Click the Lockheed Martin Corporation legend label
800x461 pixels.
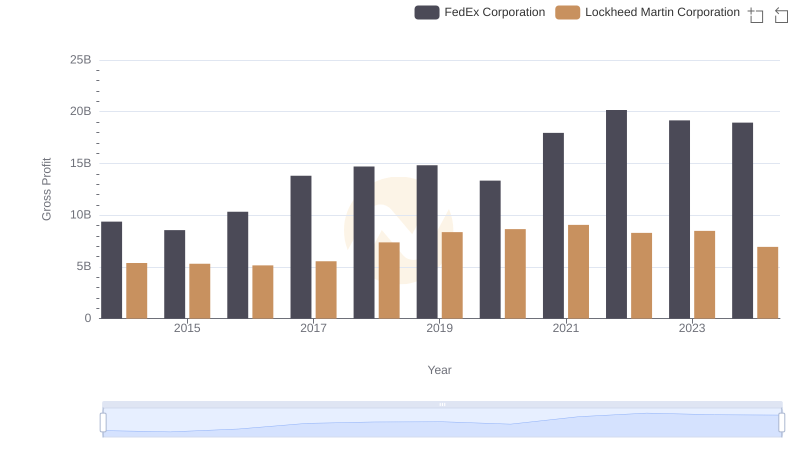pyautogui.click(x=662, y=12)
